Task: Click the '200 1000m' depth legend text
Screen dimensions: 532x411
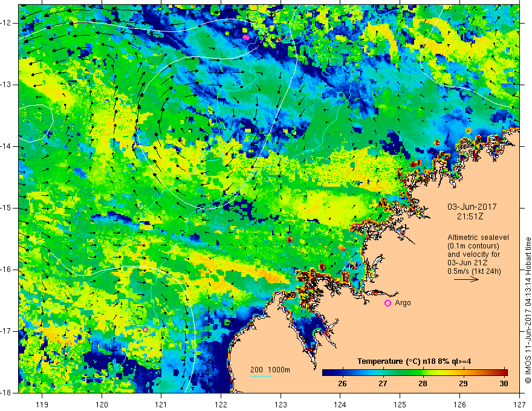Action: coord(270,370)
